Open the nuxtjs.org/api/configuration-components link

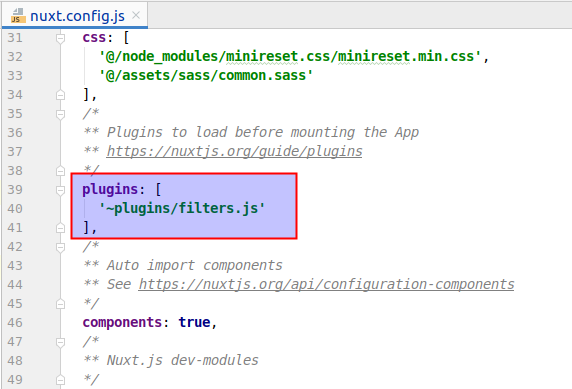[x=326, y=284]
